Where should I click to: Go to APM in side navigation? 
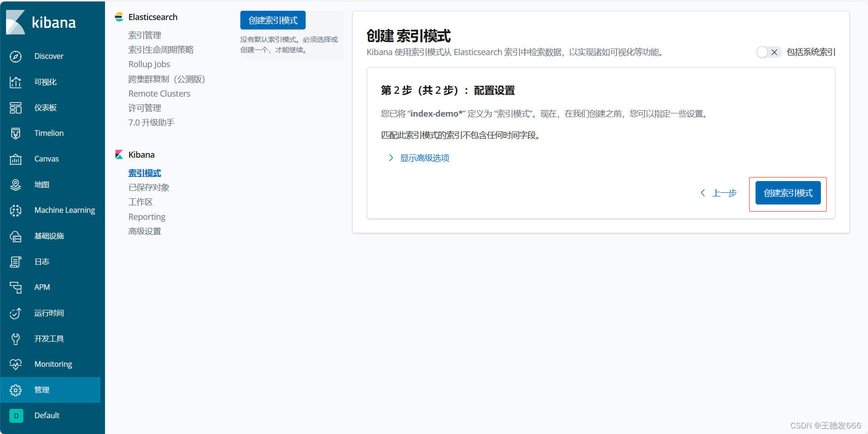click(x=42, y=287)
